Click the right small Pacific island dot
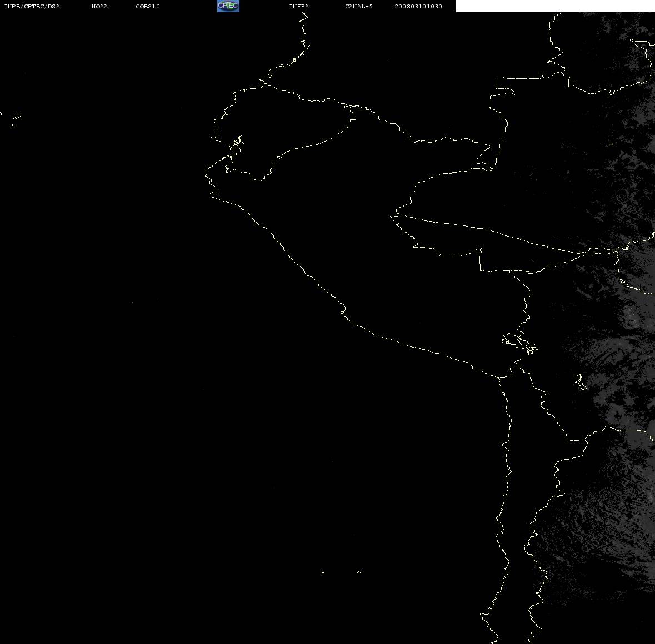 359,572
